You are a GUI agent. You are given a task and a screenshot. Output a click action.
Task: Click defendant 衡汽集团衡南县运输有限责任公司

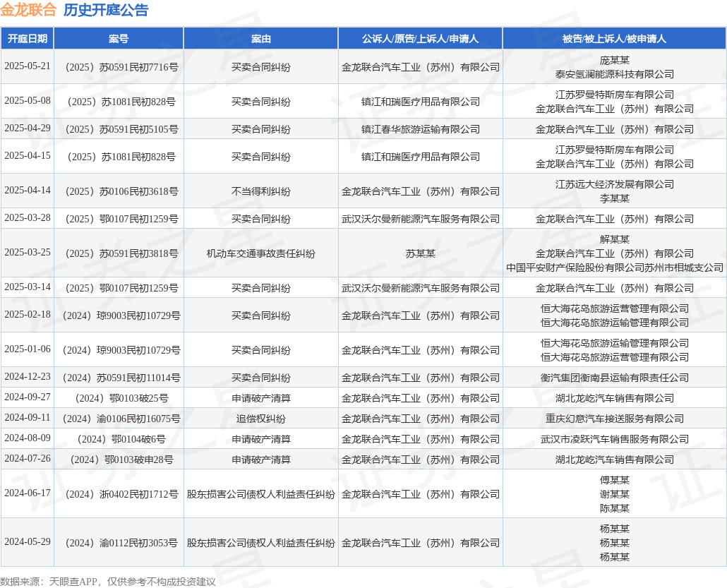point(614,378)
